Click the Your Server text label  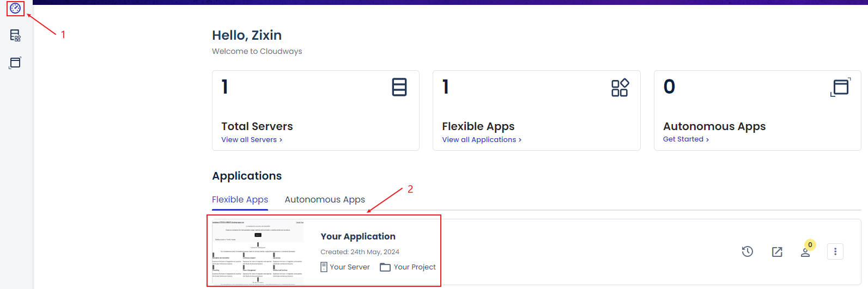(350, 267)
